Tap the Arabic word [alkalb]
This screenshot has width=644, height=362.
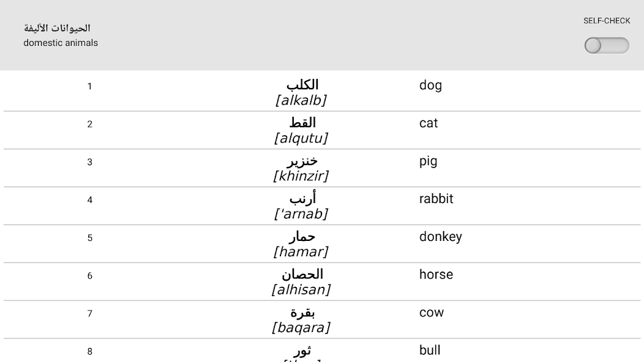click(x=302, y=92)
